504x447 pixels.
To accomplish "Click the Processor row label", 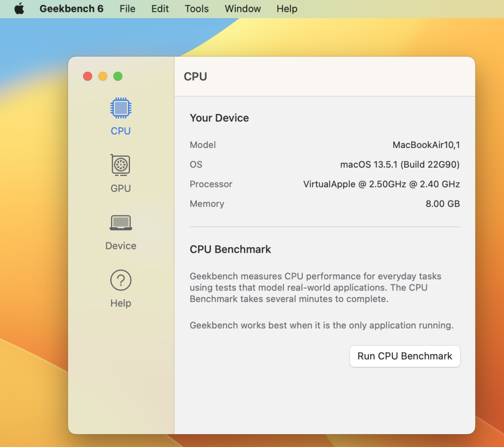I will pyautogui.click(x=211, y=184).
